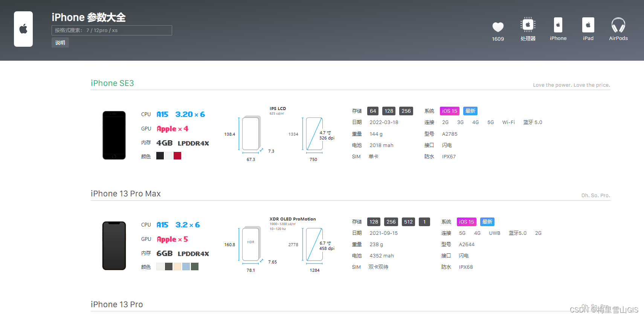Click the search box for iPhone models
Image resolution: width=644 pixels, height=317 pixels.
tap(112, 31)
